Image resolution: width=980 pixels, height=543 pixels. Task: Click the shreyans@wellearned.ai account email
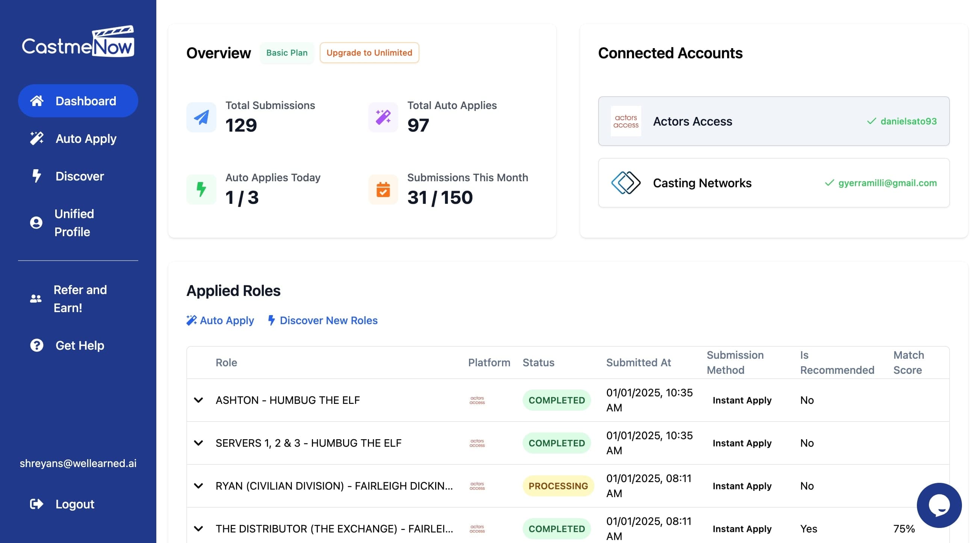(x=78, y=463)
